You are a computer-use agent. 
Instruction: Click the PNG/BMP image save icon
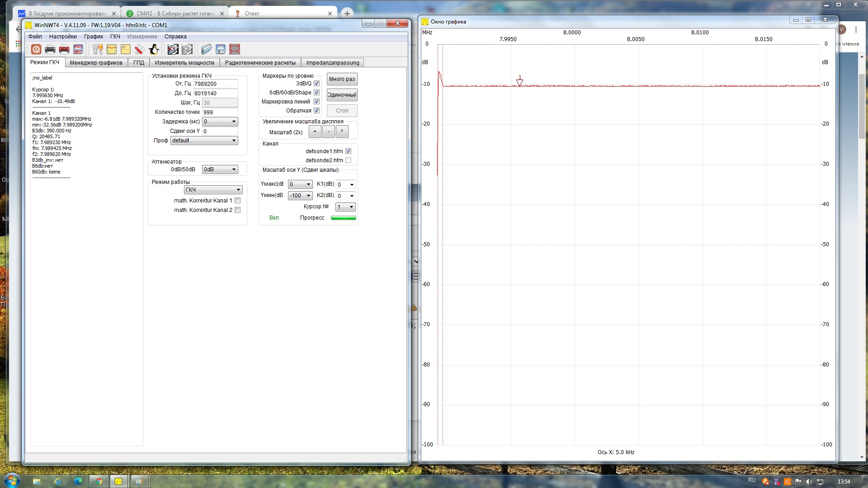tap(78, 49)
